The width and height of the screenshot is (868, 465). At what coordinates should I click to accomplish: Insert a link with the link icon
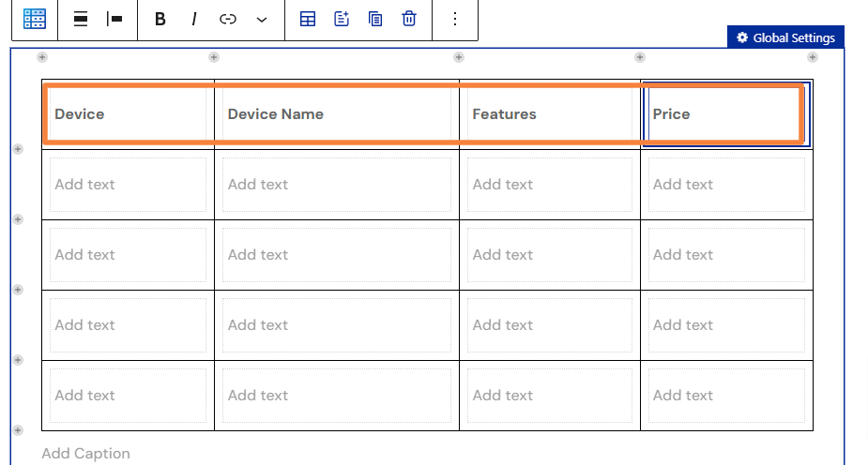pos(227,20)
